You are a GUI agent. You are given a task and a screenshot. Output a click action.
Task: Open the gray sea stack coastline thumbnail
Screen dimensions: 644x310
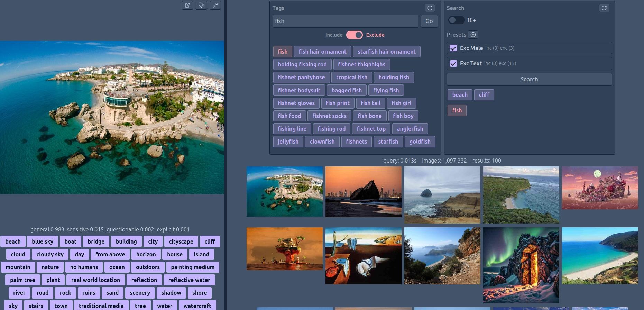442,195
